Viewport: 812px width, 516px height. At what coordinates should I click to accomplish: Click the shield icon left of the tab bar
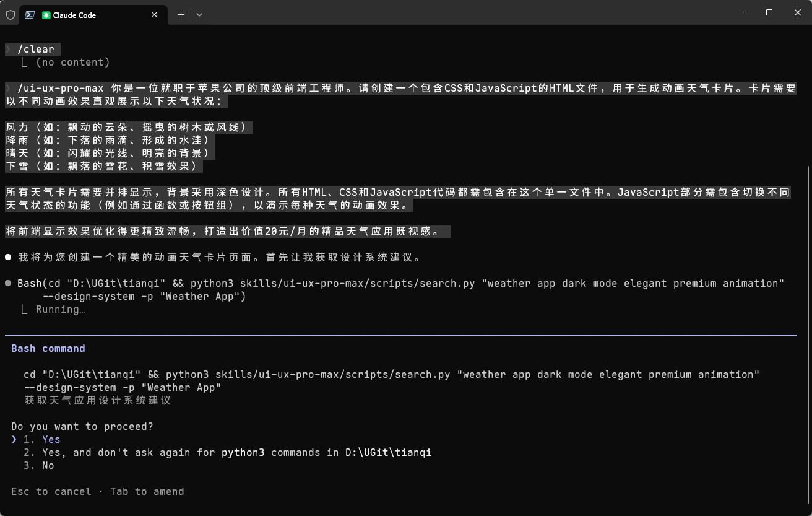(10, 15)
